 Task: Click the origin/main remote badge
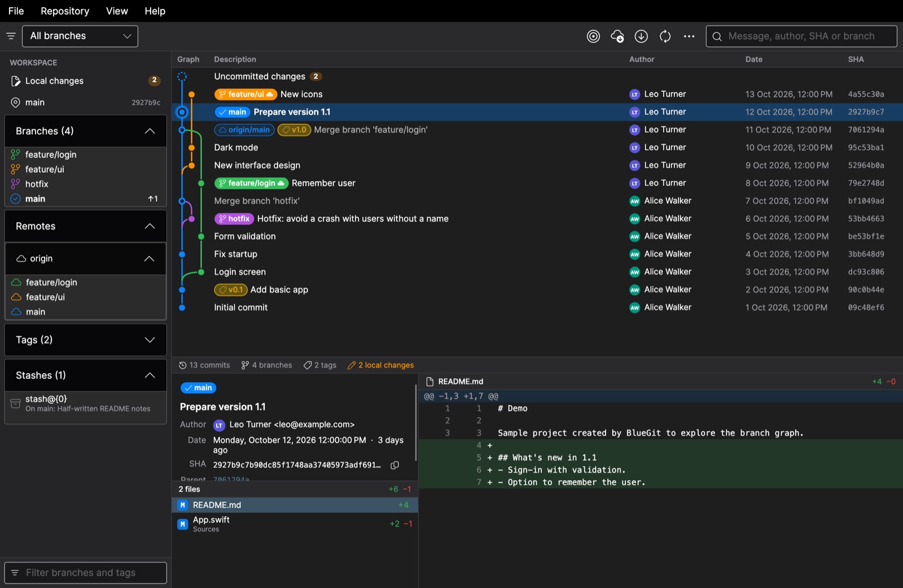coord(244,130)
